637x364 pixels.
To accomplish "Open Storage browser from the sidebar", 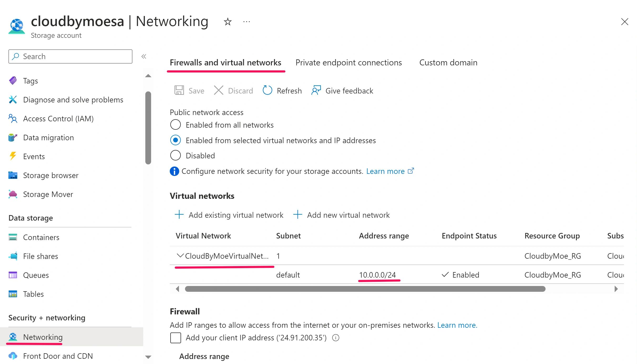I will pos(51,175).
